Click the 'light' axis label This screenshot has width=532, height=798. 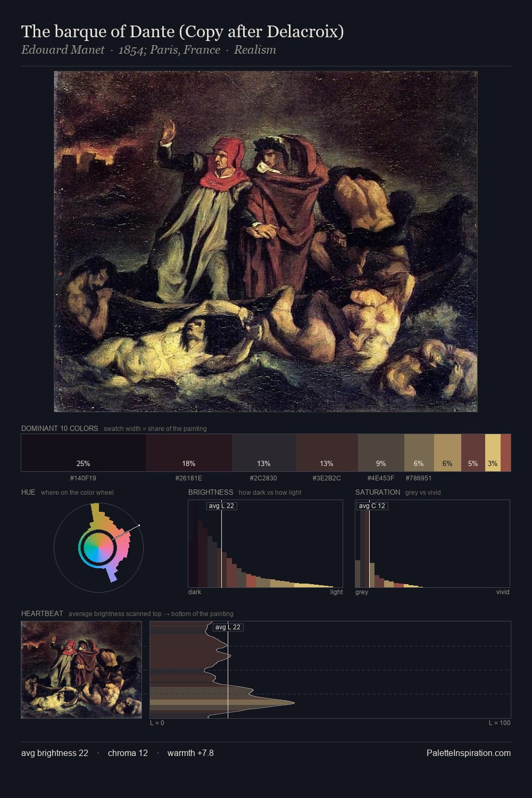pos(336,592)
